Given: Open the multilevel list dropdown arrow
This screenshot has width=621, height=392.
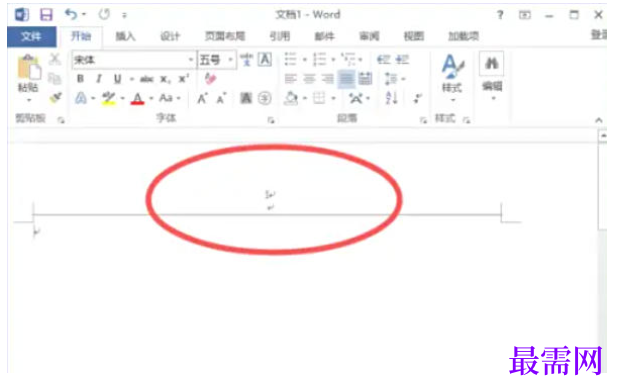Looking at the screenshot, I should coord(361,60).
